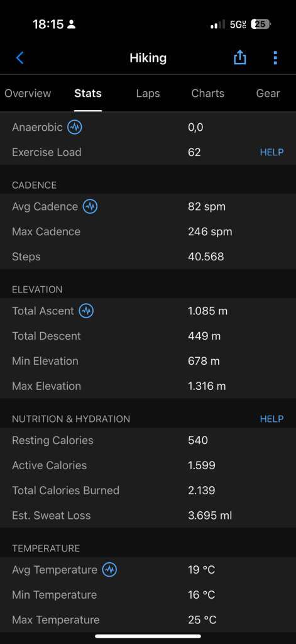Tap the Total Calories Burned row
Screen dimensions: 296x644
[x=148, y=491]
